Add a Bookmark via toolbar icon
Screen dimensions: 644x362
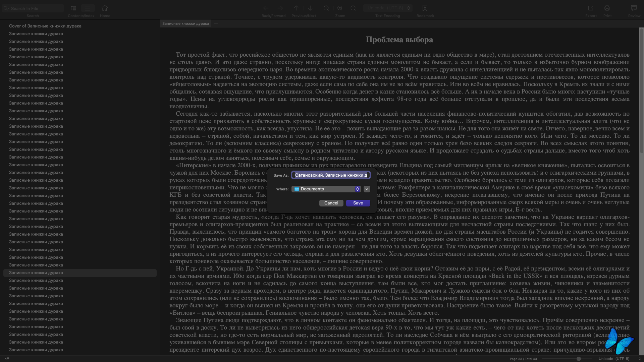[x=425, y=8]
